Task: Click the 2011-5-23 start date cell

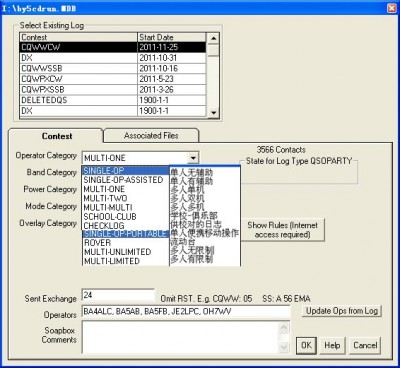Action: tap(172, 79)
